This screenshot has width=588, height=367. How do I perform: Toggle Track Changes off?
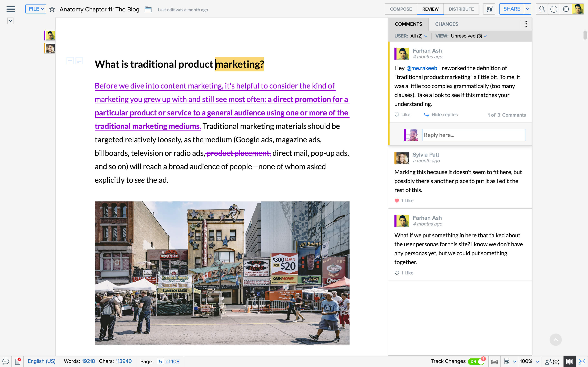tap(476, 361)
